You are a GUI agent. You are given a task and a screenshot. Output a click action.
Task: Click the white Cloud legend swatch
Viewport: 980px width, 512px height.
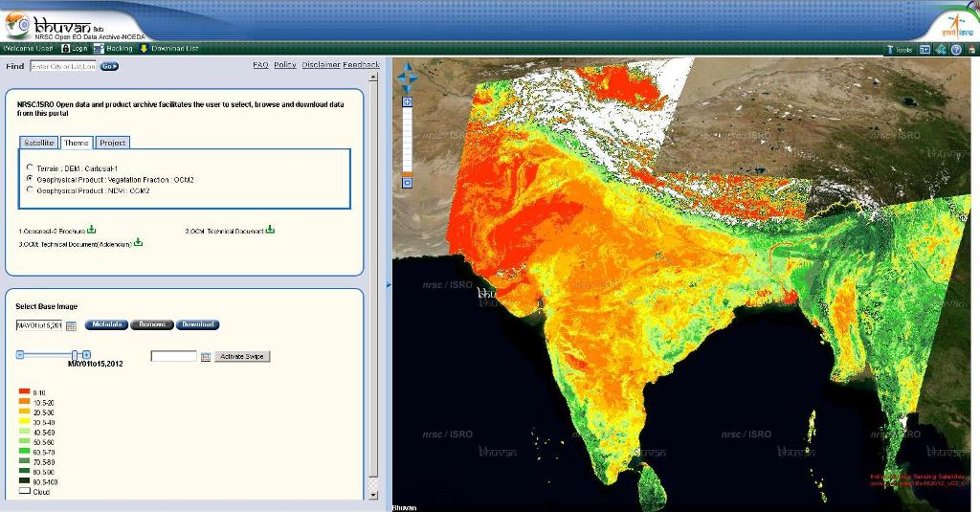point(24,491)
